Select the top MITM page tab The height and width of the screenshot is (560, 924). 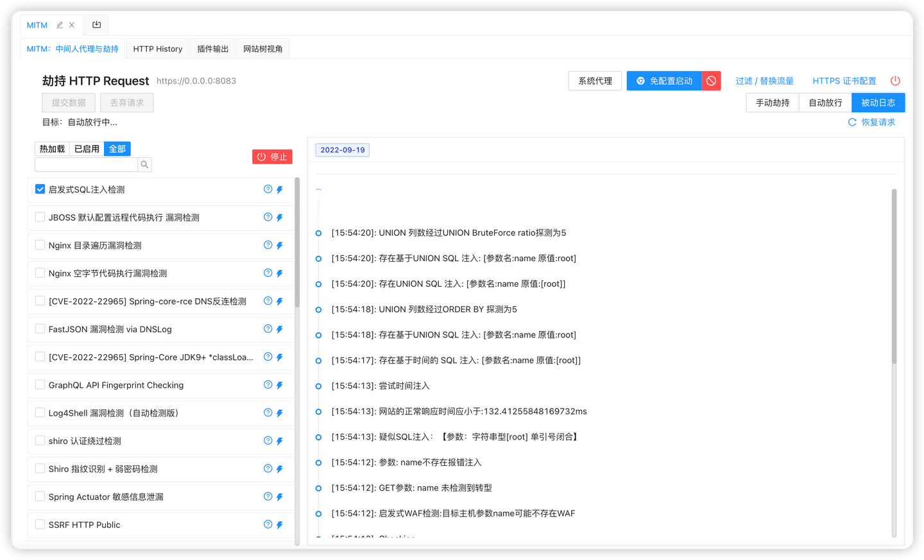tap(37, 25)
